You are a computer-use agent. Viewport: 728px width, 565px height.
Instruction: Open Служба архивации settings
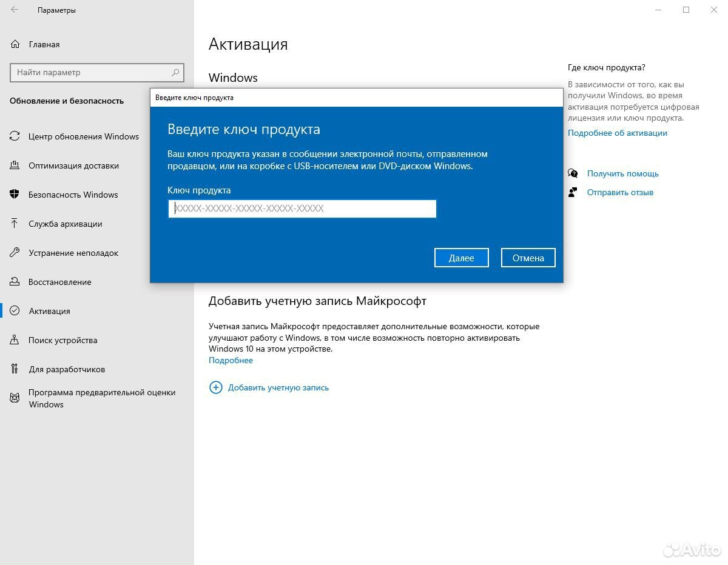pos(65,224)
